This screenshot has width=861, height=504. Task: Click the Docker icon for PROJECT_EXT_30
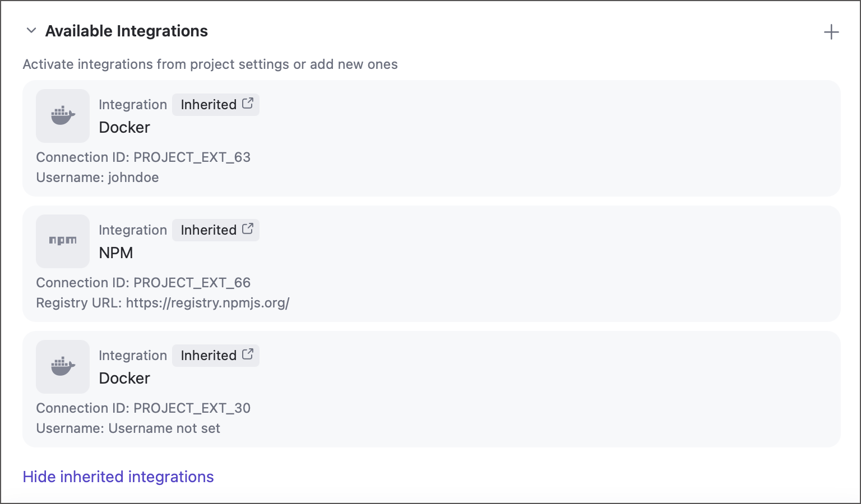[x=62, y=367]
